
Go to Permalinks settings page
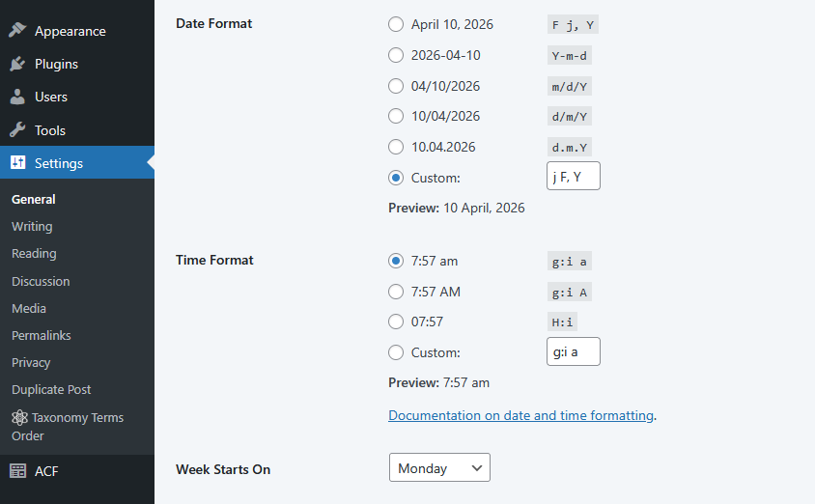click(x=42, y=336)
